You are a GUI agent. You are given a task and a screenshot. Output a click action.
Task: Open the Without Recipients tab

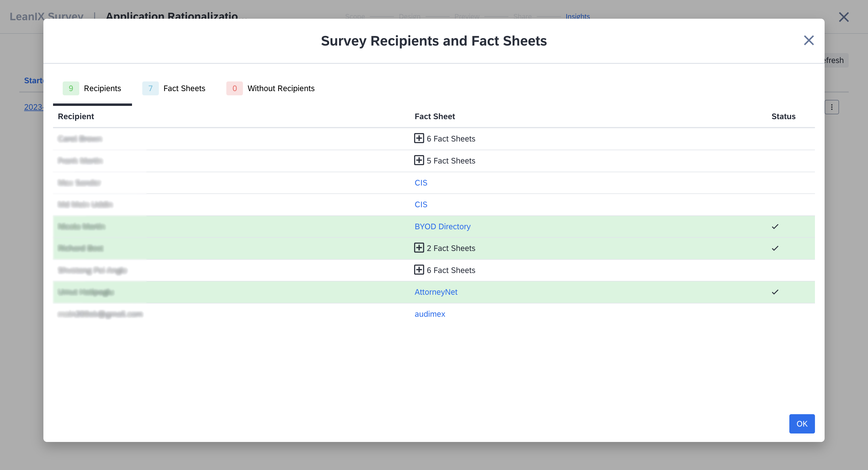(281, 88)
